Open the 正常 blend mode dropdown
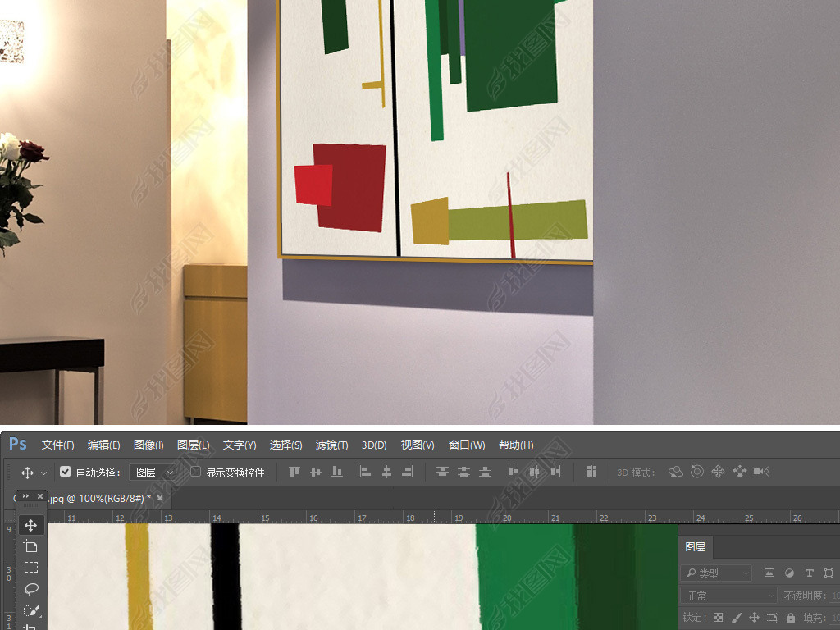The width and height of the screenshot is (840, 630). click(729, 596)
